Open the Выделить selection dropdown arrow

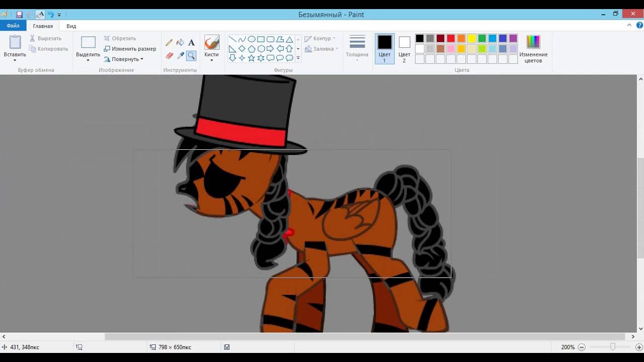(88, 60)
